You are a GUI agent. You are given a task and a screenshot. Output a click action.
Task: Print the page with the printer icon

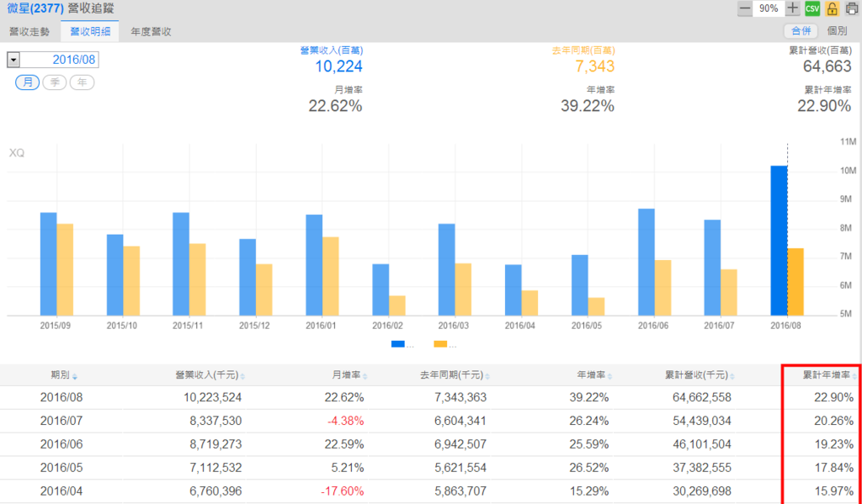[852, 8]
